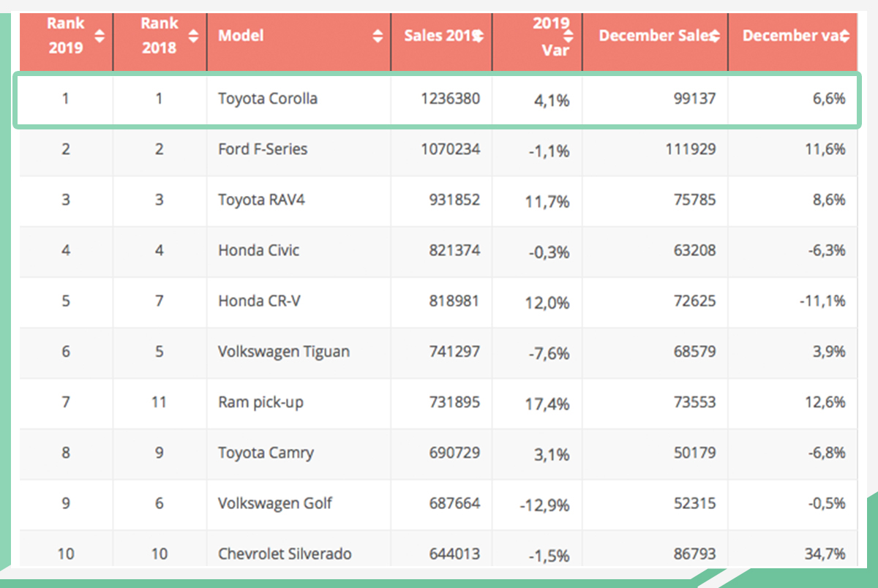The height and width of the screenshot is (588, 878).
Task: Click Volkswagen Tiguan model entry
Action: click(x=284, y=351)
